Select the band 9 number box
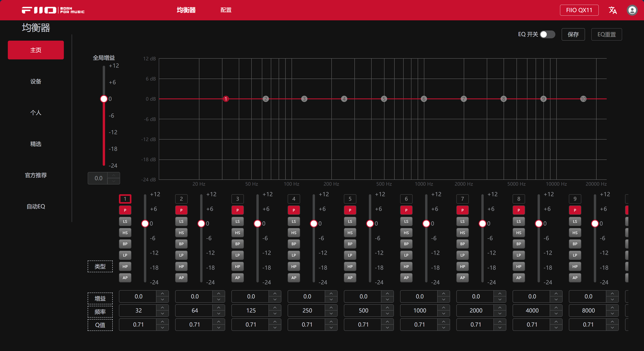 pyautogui.click(x=575, y=199)
